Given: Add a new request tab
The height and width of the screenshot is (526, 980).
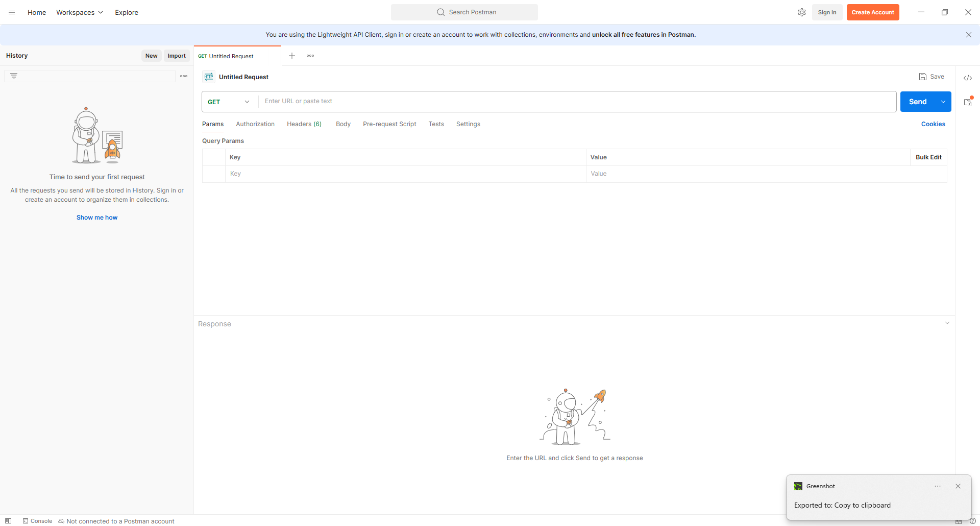Looking at the screenshot, I should click(x=292, y=56).
